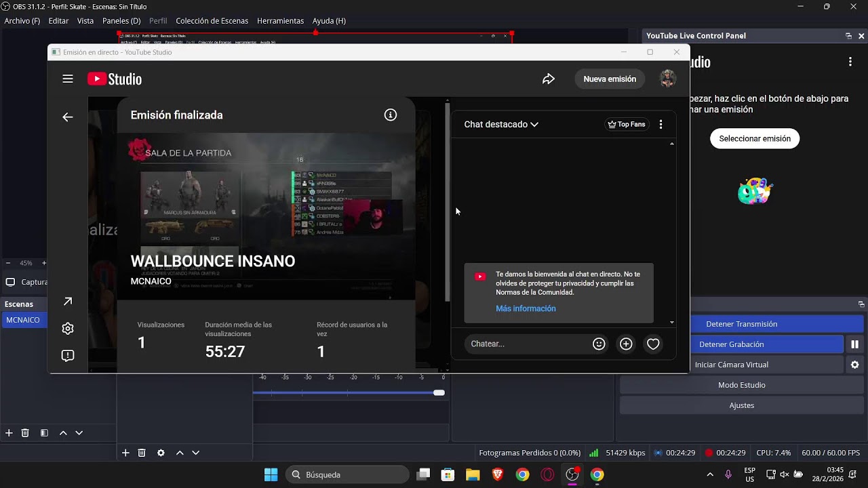Click Detener Transmisión to stop streaming
The width and height of the screenshot is (868, 488).
(742, 324)
